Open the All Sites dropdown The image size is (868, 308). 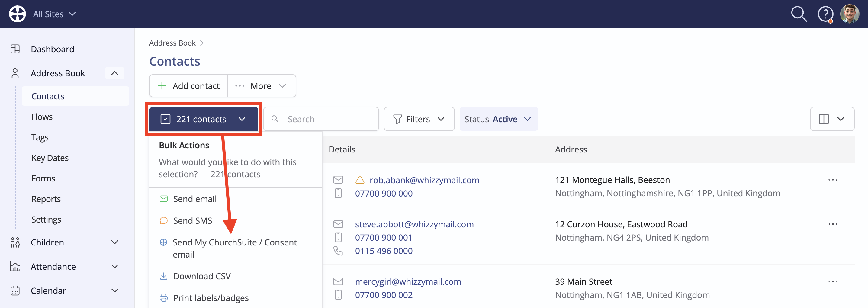pos(54,14)
